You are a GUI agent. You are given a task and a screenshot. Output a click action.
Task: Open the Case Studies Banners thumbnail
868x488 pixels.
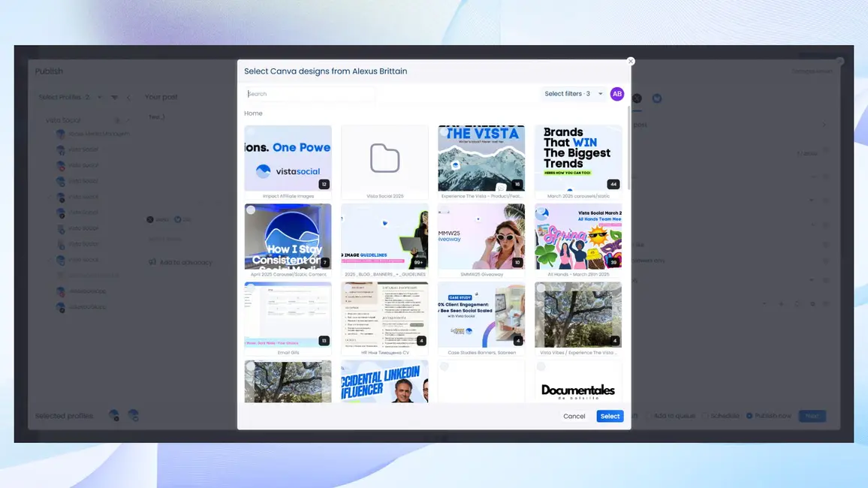pyautogui.click(x=481, y=314)
